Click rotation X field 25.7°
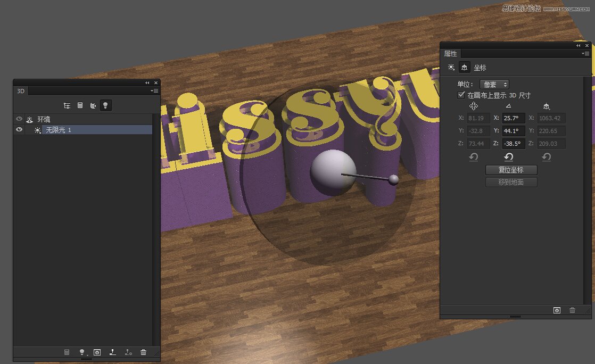595x364 pixels. [x=514, y=118]
